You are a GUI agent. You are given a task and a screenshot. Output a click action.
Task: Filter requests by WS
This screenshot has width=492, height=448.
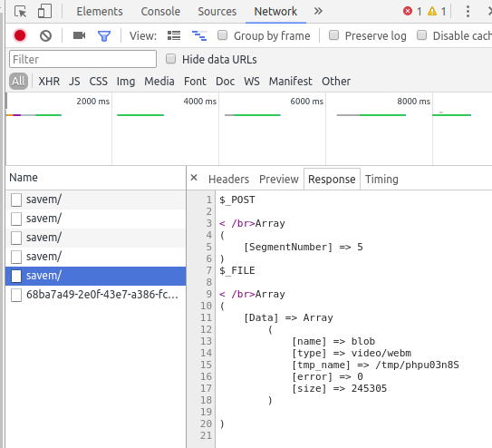[x=252, y=82]
